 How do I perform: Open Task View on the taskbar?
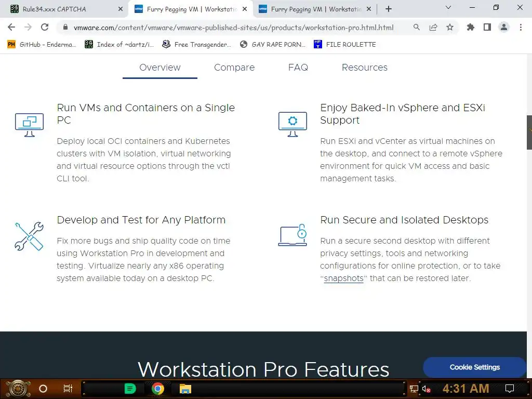click(68, 389)
